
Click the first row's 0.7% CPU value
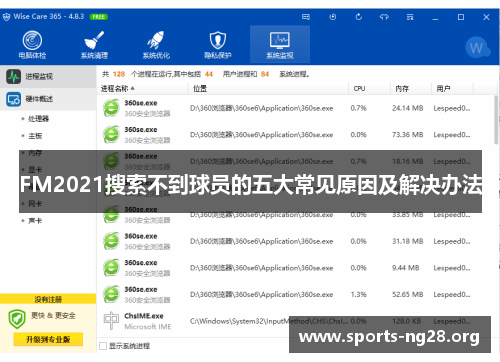(358, 108)
